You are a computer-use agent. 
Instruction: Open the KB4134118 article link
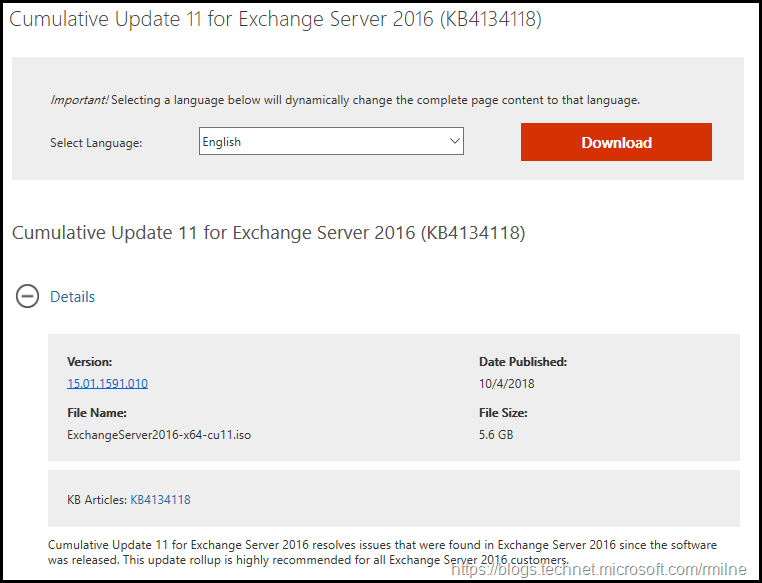point(160,499)
